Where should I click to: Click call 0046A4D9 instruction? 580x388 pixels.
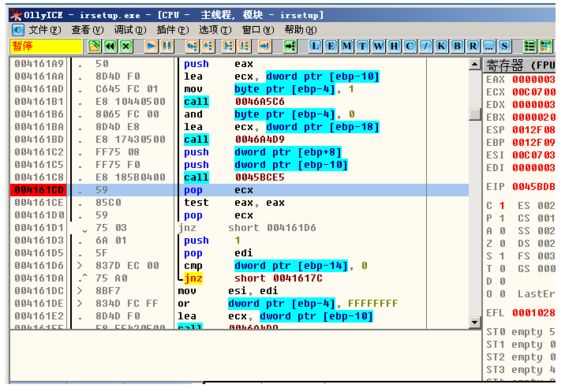pyautogui.click(x=234, y=139)
